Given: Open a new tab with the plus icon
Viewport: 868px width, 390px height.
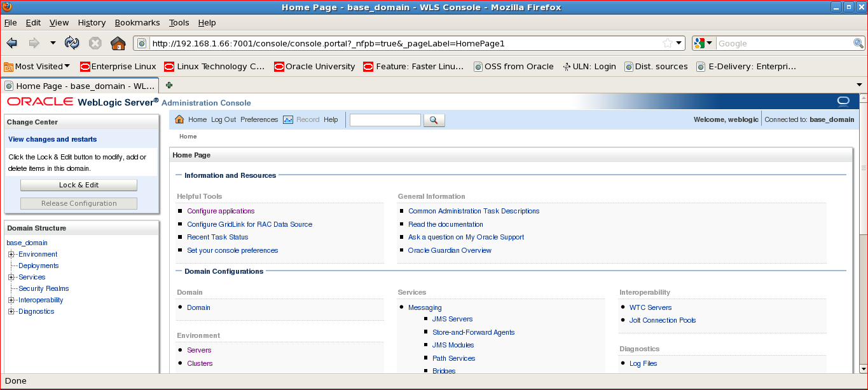Looking at the screenshot, I should point(169,85).
